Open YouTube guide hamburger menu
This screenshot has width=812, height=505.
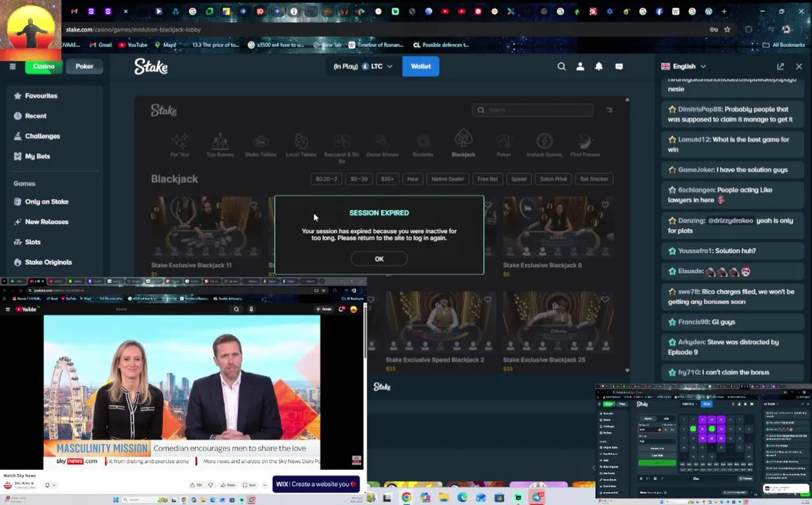[x=7, y=309]
